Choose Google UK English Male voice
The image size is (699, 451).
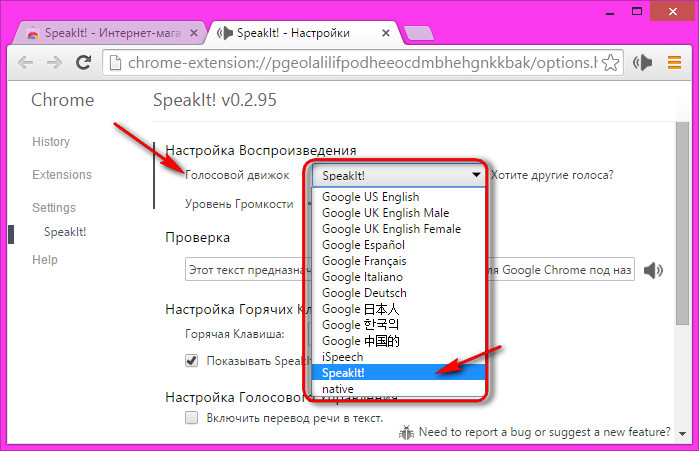tap(398, 213)
